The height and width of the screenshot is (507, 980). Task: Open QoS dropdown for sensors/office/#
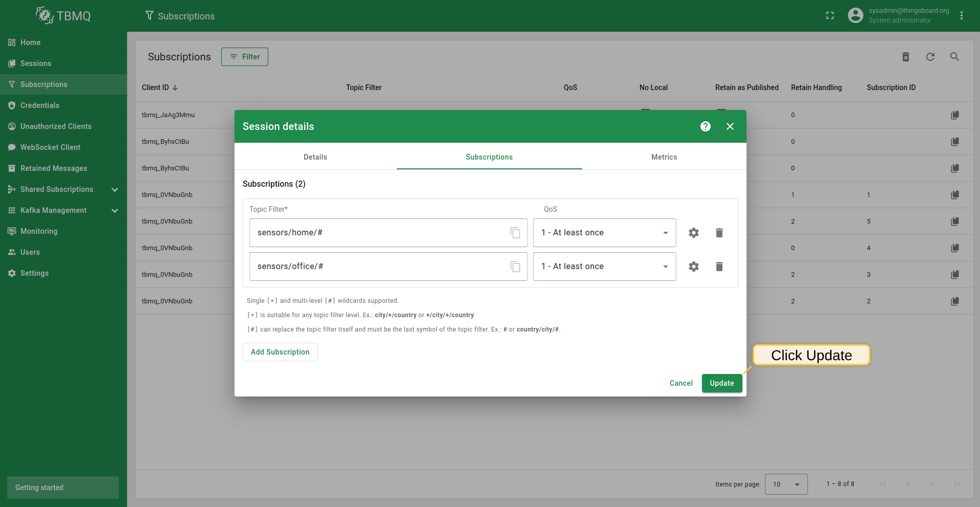tap(604, 267)
